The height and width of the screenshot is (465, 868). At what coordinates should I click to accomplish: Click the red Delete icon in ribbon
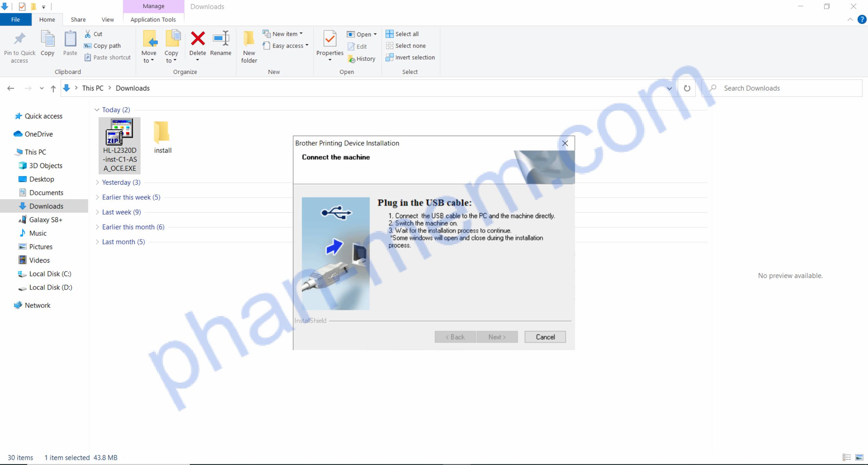197,39
